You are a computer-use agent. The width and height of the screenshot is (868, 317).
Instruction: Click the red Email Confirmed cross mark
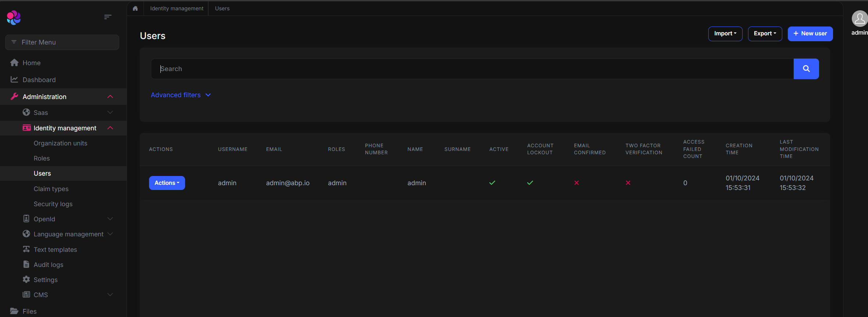click(x=576, y=183)
